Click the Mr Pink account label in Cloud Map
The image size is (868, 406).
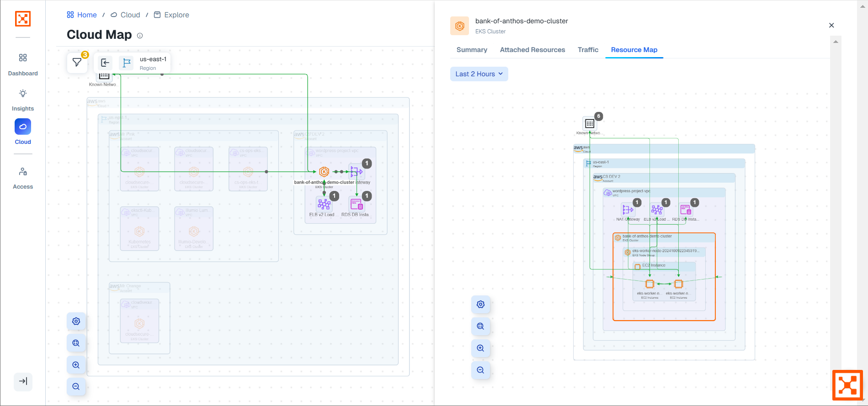128,134
